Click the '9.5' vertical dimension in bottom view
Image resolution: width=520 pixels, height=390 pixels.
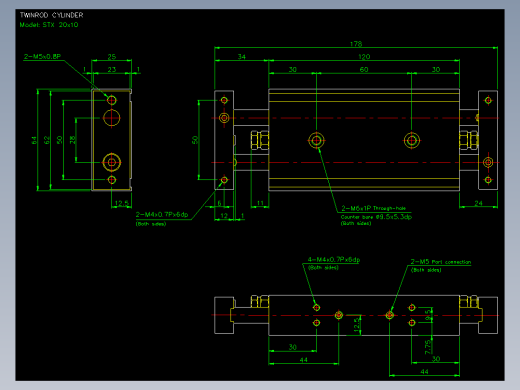(428, 315)
